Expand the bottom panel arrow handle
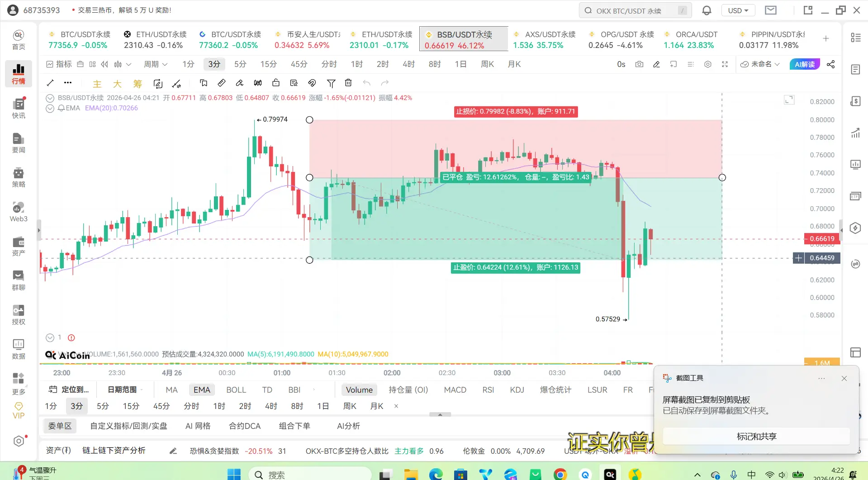This screenshot has height=480, width=868. pyautogui.click(x=440, y=414)
